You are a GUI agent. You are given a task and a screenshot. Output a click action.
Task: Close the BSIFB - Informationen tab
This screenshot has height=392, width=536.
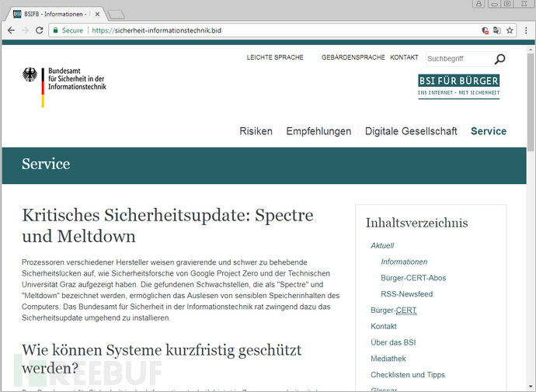[97, 14]
